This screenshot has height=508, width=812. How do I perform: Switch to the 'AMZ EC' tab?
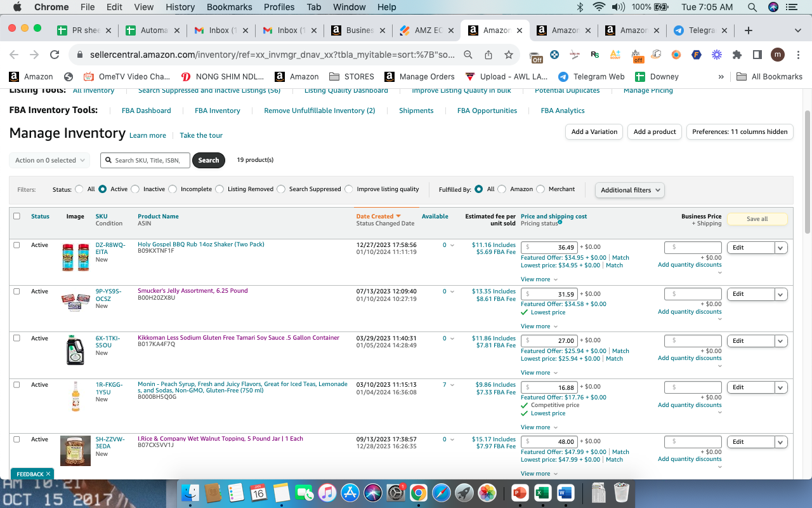426,30
